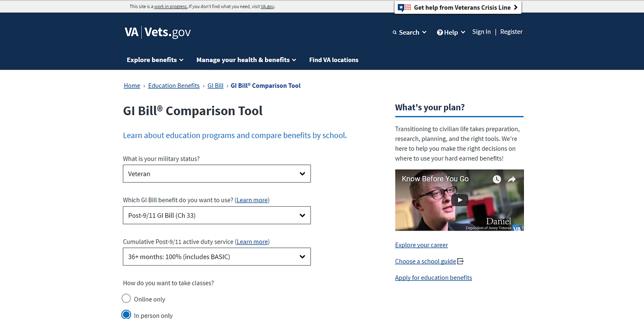The height and width of the screenshot is (319, 644).
Task: Open the GI Bill benefit dropdown
Action: [x=217, y=215]
